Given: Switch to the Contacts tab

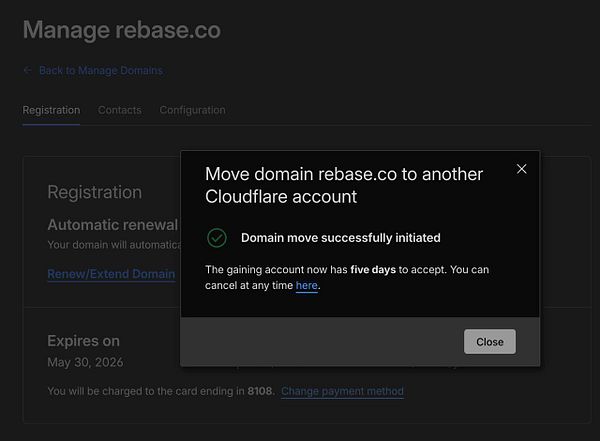Looking at the screenshot, I should tap(120, 110).
